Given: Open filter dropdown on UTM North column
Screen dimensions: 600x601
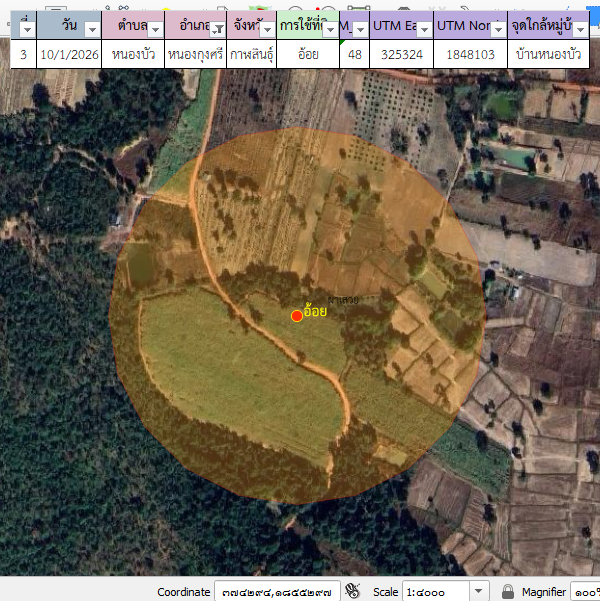Looking at the screenshot, I should (x=497, y=30).
